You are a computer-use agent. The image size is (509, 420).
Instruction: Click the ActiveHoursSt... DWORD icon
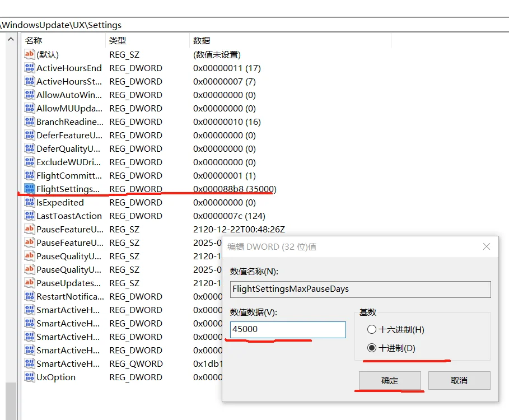pyautogui.click(x=29, y=81)
